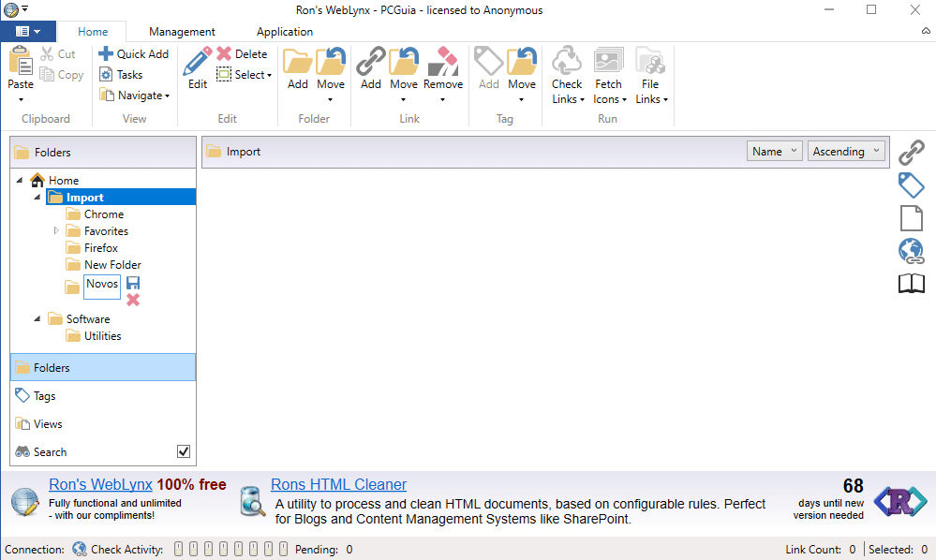Viewport: 936px width, 560px height.
Task: Select the Utilities folder
Action: pyautogui.click(x=103, y=336)
